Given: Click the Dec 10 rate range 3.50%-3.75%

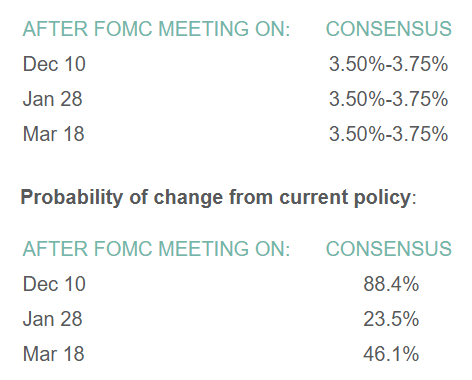Looking at the screenshot, I should [388, 64].
